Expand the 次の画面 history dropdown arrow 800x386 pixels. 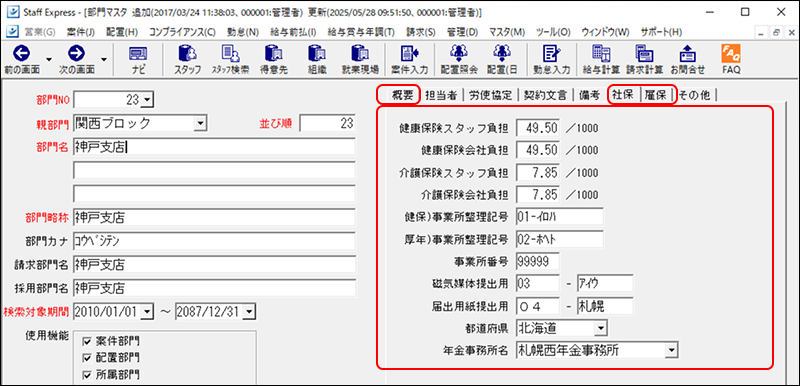[x=104, y=59]
